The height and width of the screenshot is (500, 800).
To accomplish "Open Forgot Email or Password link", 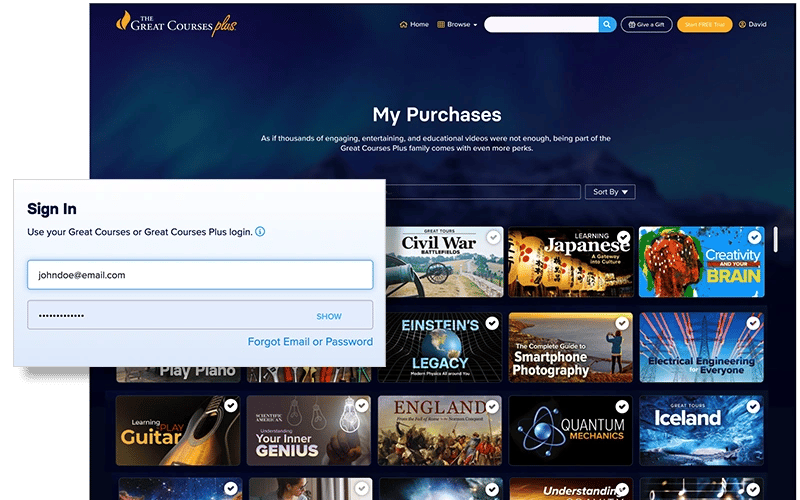I will coord(310,342).
